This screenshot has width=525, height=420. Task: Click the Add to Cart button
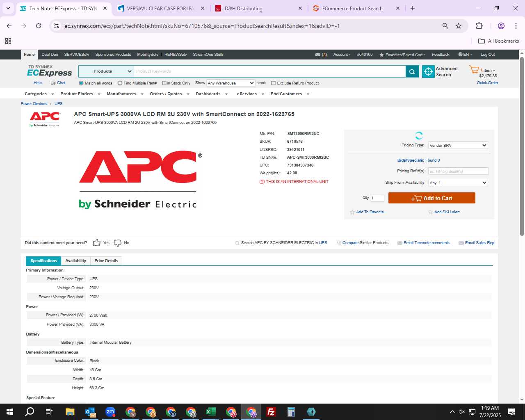point(431,198)
